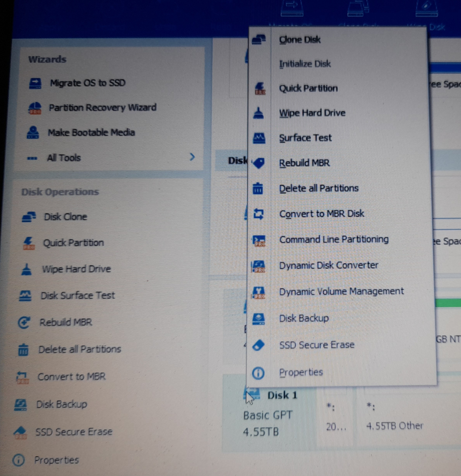461x476 pixels.
Task: Open All Tools submenu entry
Action: 64,158
